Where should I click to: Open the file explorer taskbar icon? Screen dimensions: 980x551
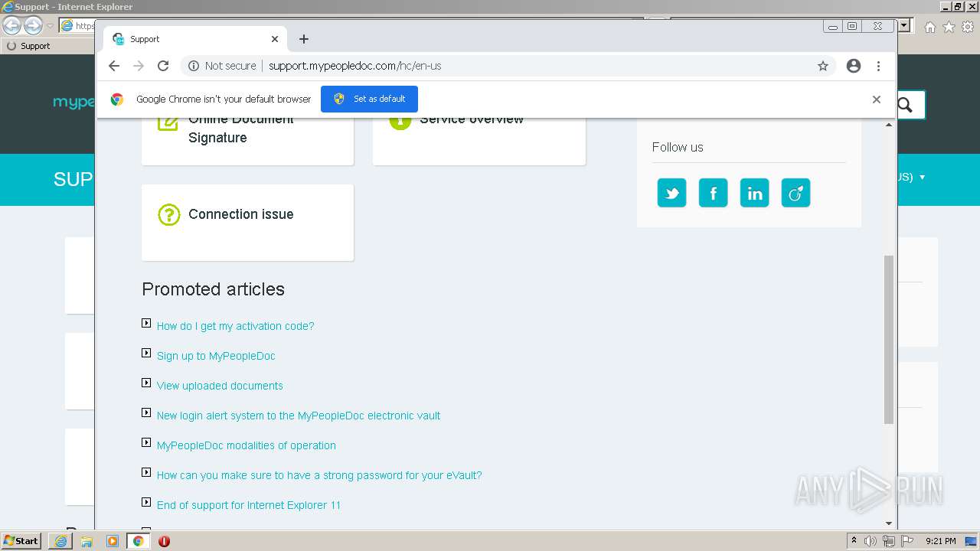[x=87, y=541]
